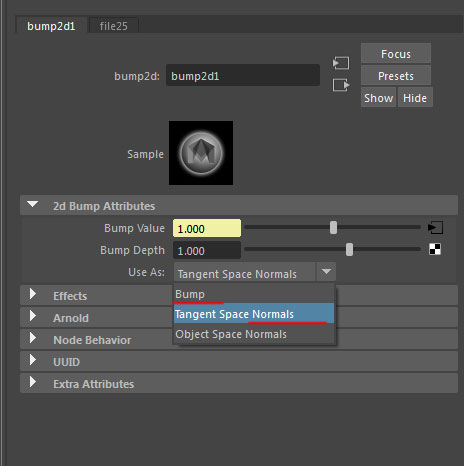Image resolution: width=464 pixels, height=466 pixels.
Task: Click the go to input connection icon
Action: point(341,63)
